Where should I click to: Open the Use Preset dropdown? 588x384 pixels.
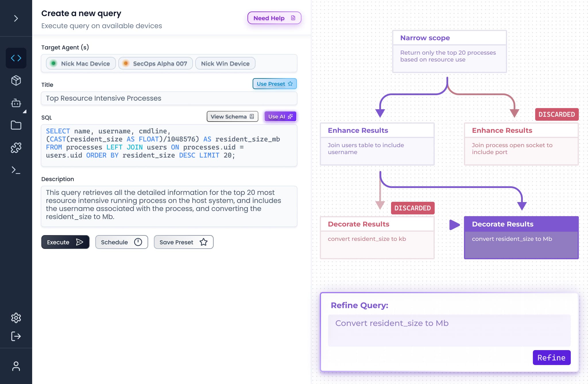tap(274, 84)
